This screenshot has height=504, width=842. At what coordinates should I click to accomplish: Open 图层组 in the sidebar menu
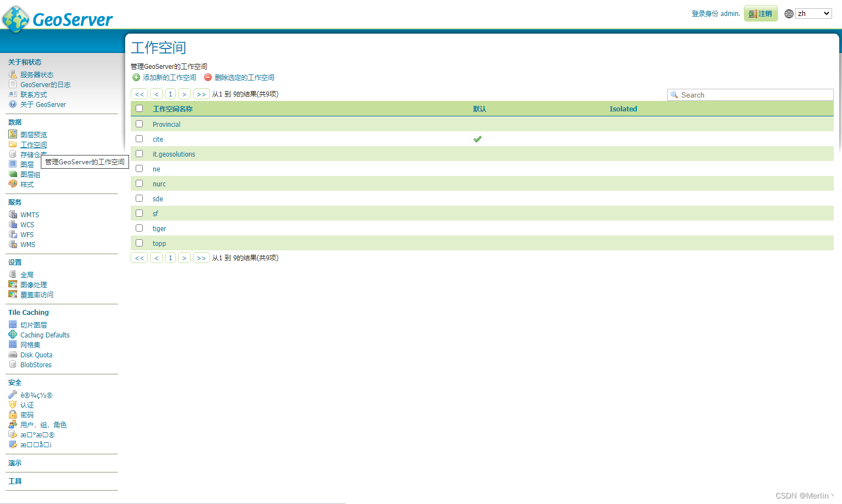(30, 175)
